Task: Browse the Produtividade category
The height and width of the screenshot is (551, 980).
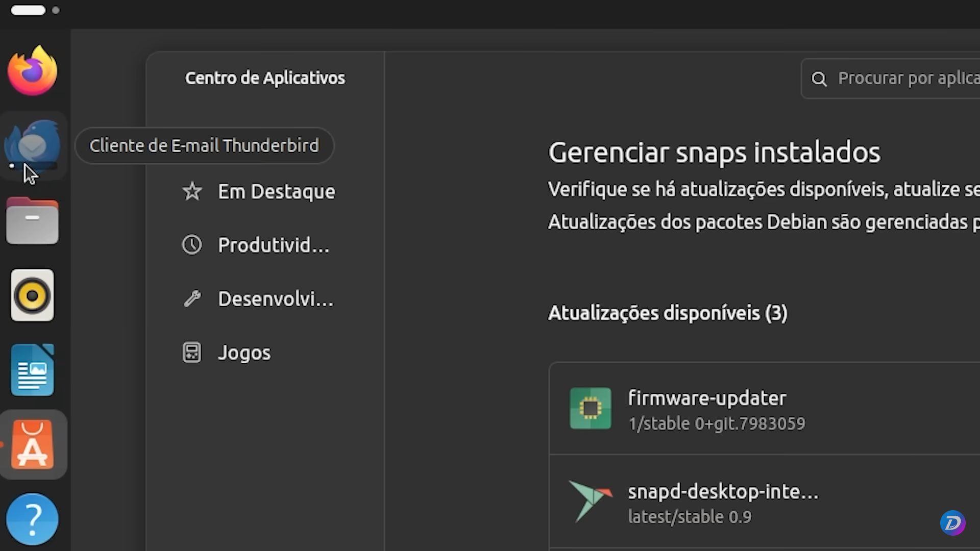Action: (274, 245)
